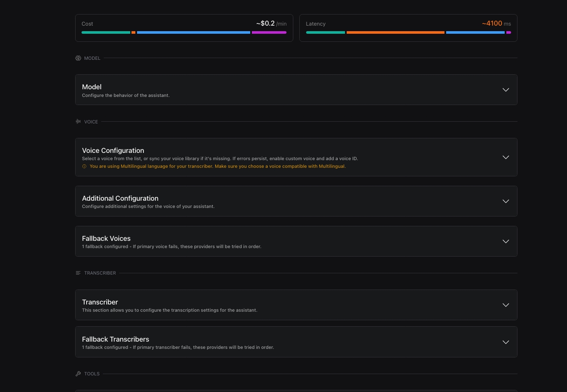The width and height of the screenshot is (567, 392).
Task: Click the teal segment of Latency bar
Action: point(325,32)
